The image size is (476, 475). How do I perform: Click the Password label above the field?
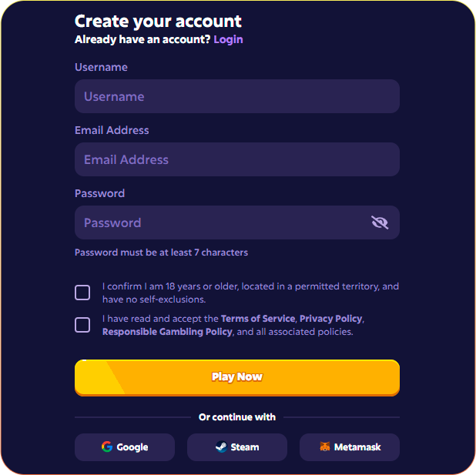(x=99, y=193)
